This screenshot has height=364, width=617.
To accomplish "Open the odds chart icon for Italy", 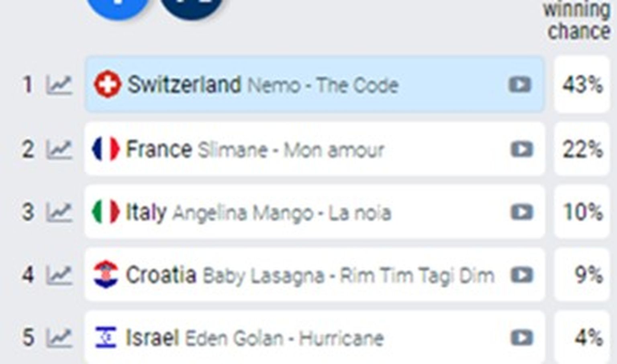I will [59, 212].
